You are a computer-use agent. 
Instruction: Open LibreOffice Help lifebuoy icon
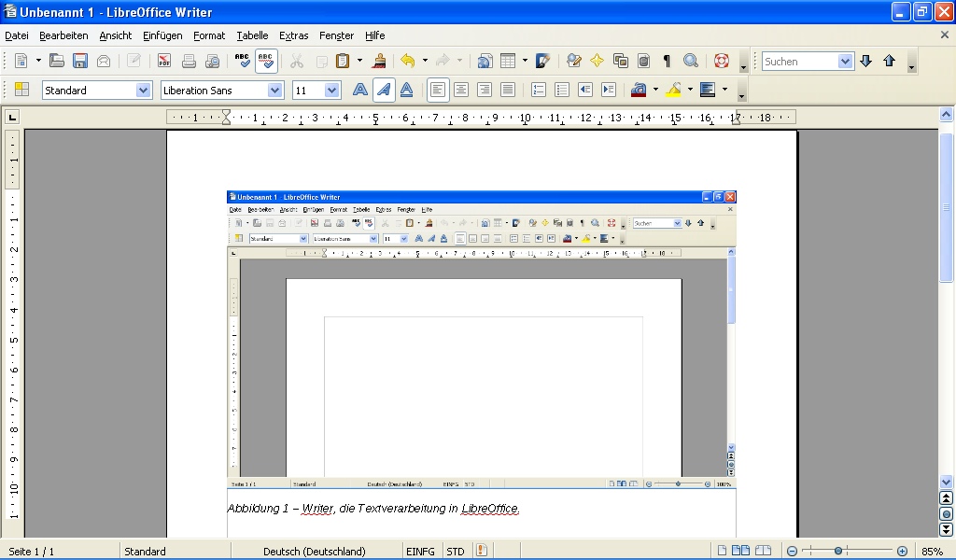tap(722, 61)
